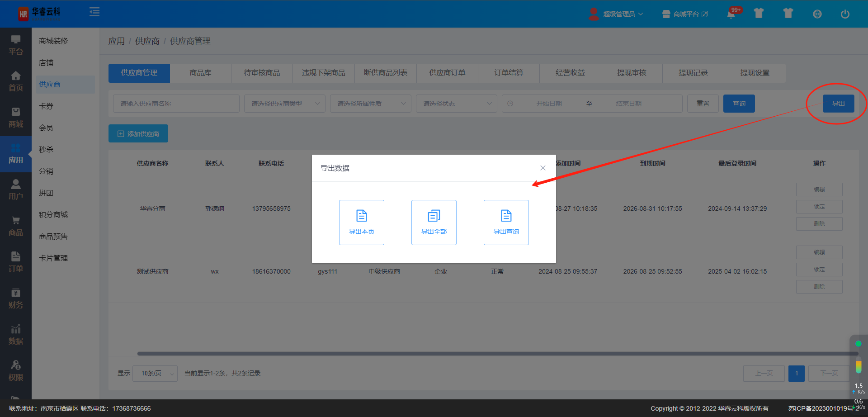Click the 请输入供应商名称 input field

coord(176,104)
